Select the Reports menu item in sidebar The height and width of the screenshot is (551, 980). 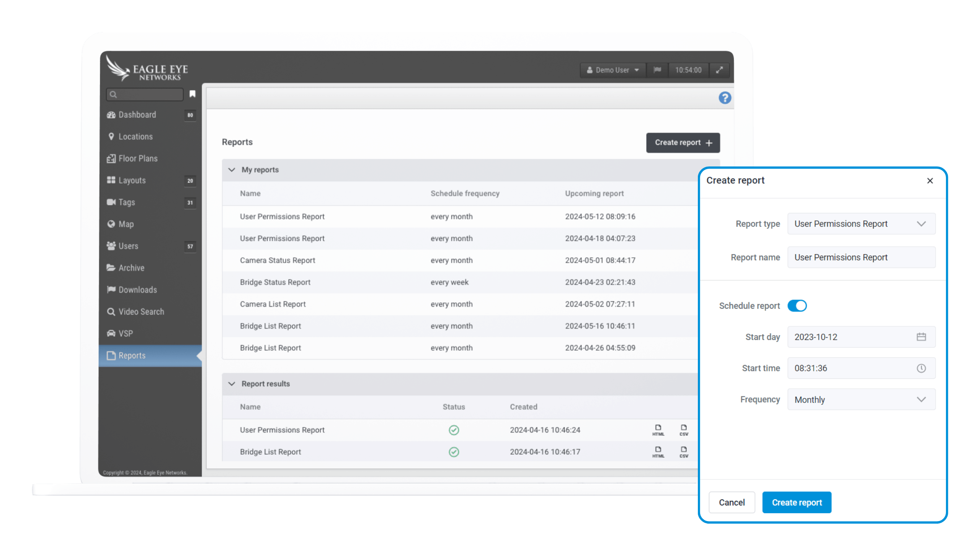point(132,355)
